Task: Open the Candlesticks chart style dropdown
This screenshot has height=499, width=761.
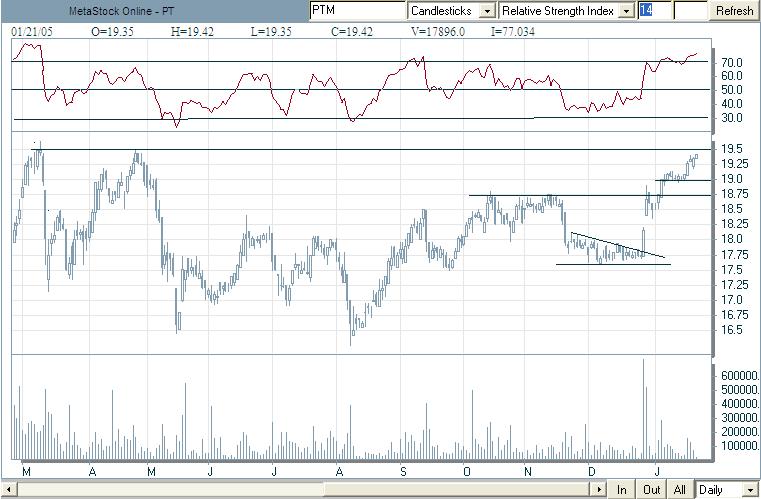Action: click(x=487, y=11)
